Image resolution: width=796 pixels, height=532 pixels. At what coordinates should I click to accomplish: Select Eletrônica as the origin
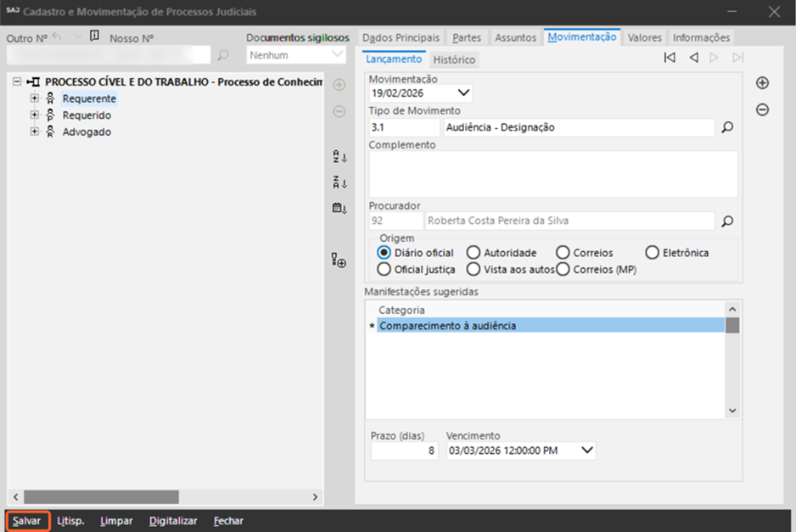652,253
